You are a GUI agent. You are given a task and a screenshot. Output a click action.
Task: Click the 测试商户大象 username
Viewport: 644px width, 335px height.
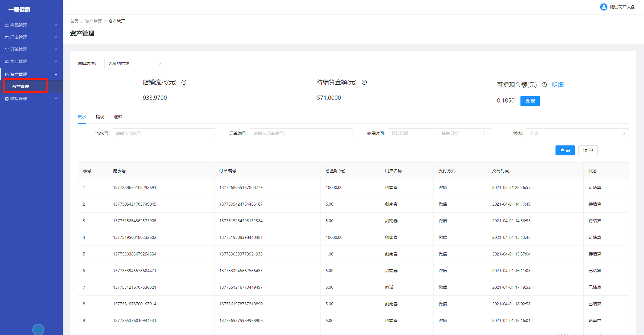[x=622, y=7]
